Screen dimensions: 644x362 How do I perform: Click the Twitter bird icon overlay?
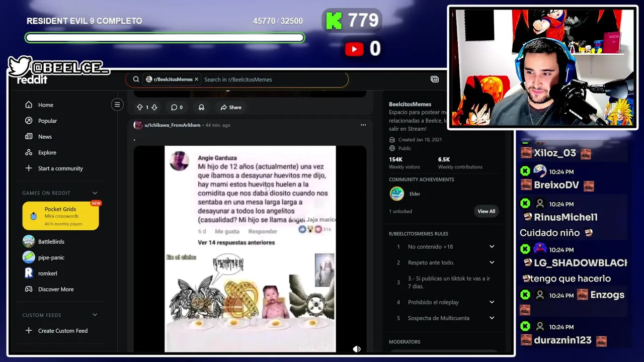coord(20,66)
